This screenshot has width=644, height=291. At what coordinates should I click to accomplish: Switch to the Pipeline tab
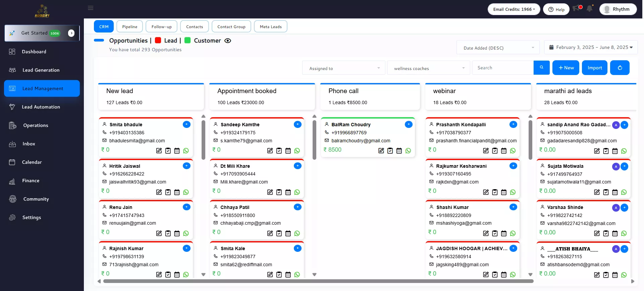(x=129, y=27)
